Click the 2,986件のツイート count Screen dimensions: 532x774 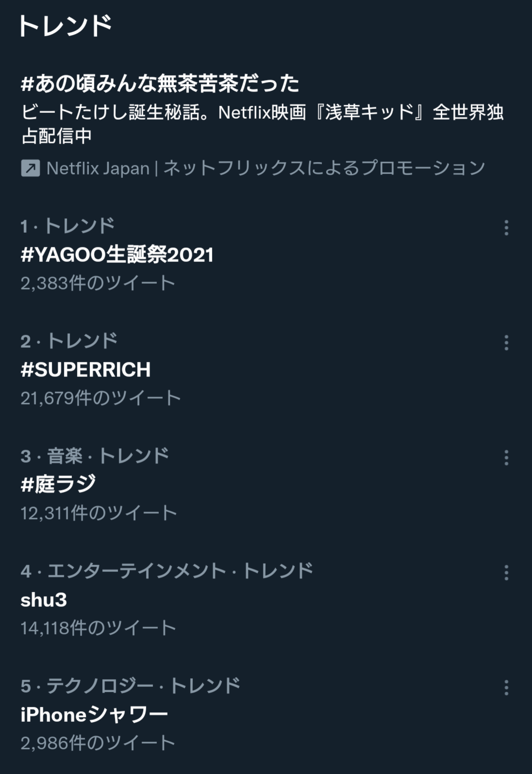coord(98,743)
